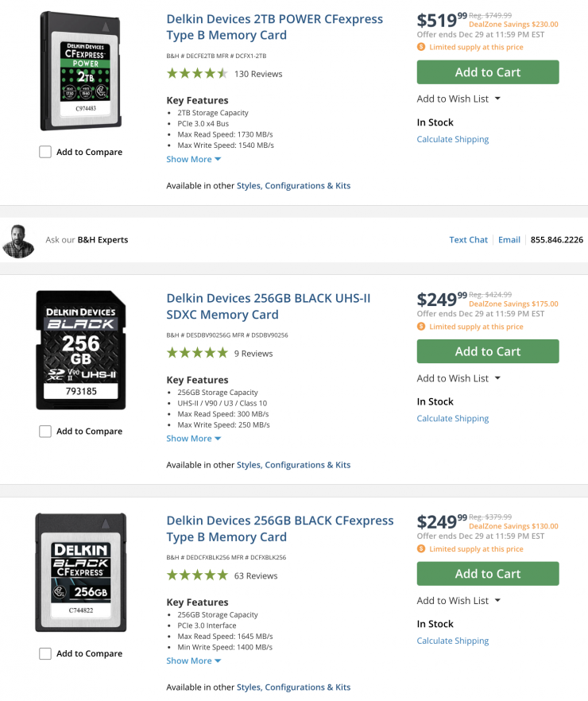Open Text Chat with B&H experts
Screen dimensions: 588x701
(x=468, y=239)
